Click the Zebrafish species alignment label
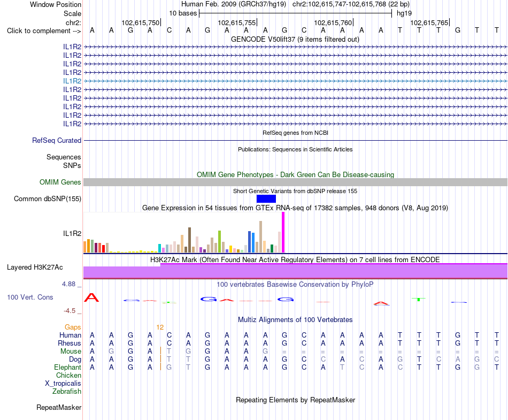 [67, 392]
